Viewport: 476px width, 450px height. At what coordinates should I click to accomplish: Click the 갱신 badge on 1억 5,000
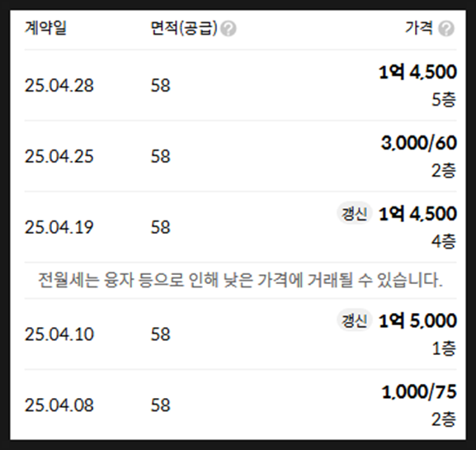pyautogui.click(x=354, y=320)
